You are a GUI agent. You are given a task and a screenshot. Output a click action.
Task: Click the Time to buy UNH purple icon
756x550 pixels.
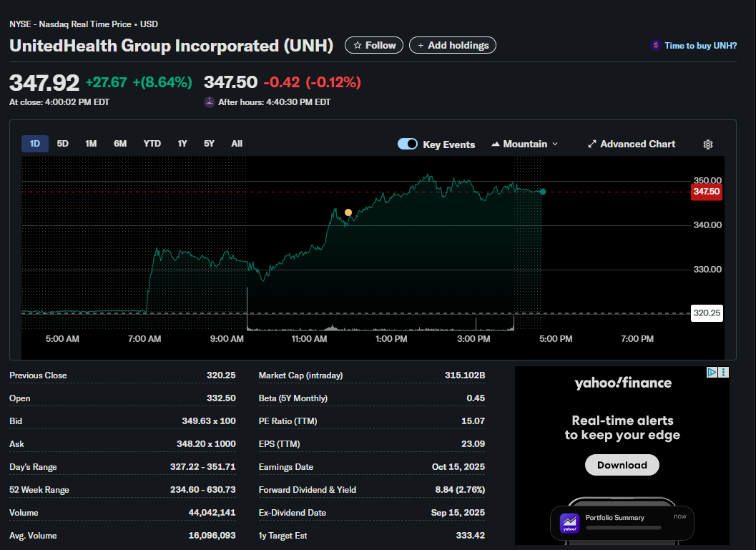tap(655, 45)
